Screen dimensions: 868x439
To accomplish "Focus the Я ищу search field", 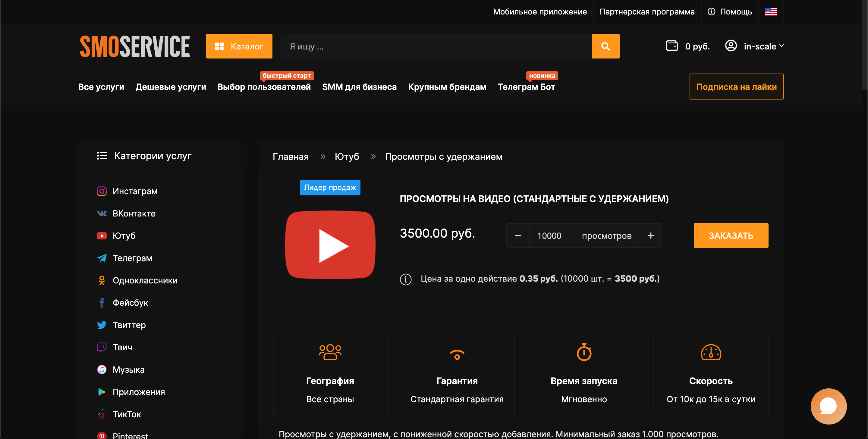I will click(x=436, y=46).
